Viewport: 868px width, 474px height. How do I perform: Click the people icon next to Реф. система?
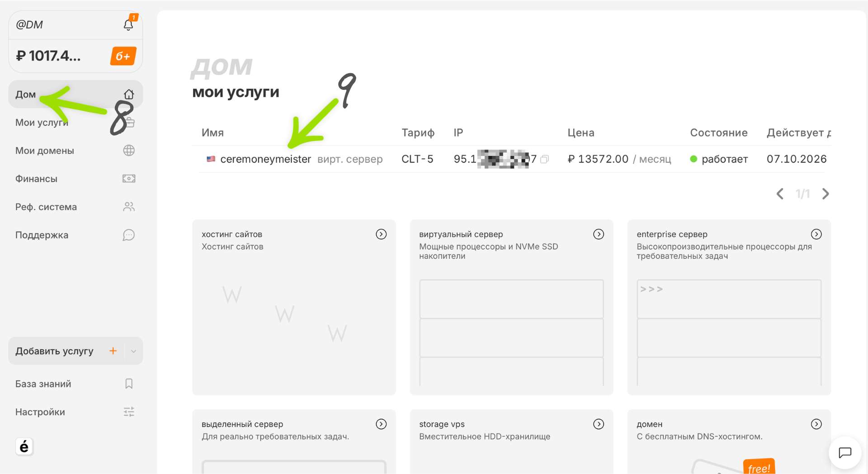click(129, 207)
